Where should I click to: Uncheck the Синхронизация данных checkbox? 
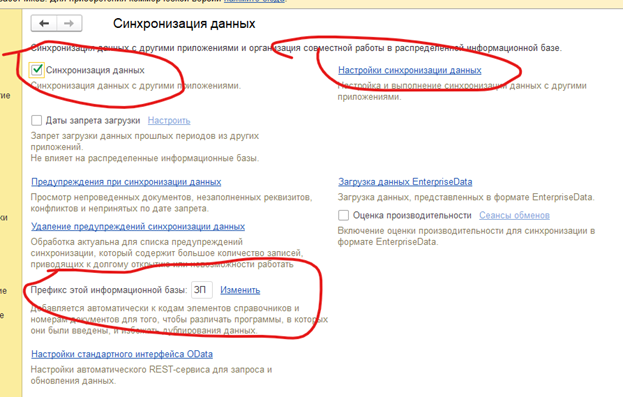[37, 70]
